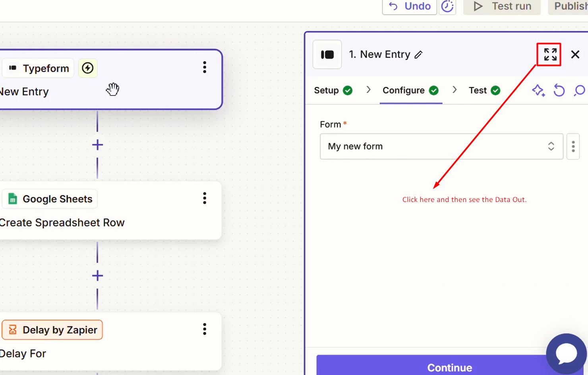Click the refresh fields circular arrow icon
This screenshot has height=375, width=588.
click(559, 91)
